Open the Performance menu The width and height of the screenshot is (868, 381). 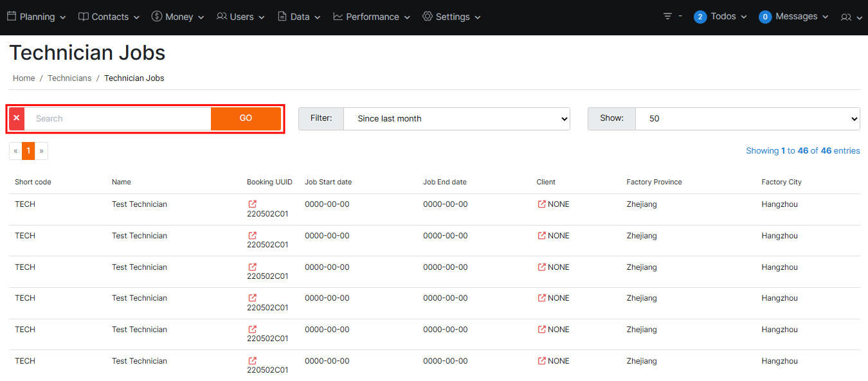pos(372,17)
